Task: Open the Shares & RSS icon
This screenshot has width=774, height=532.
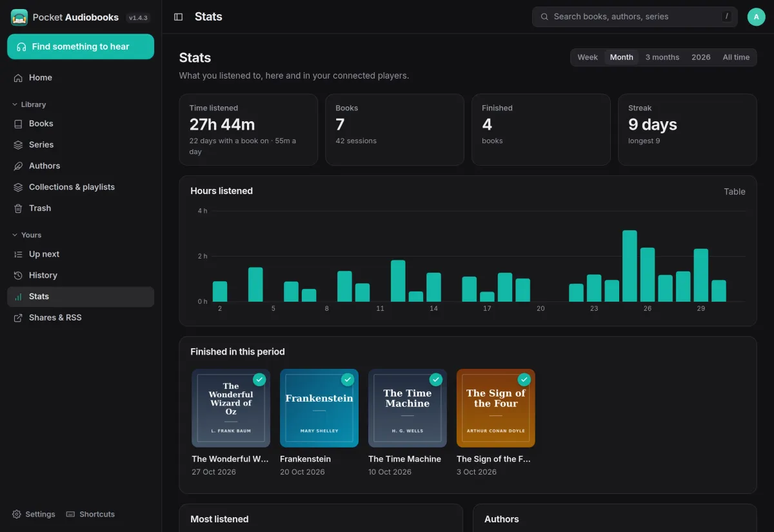Action: (18, 318)
